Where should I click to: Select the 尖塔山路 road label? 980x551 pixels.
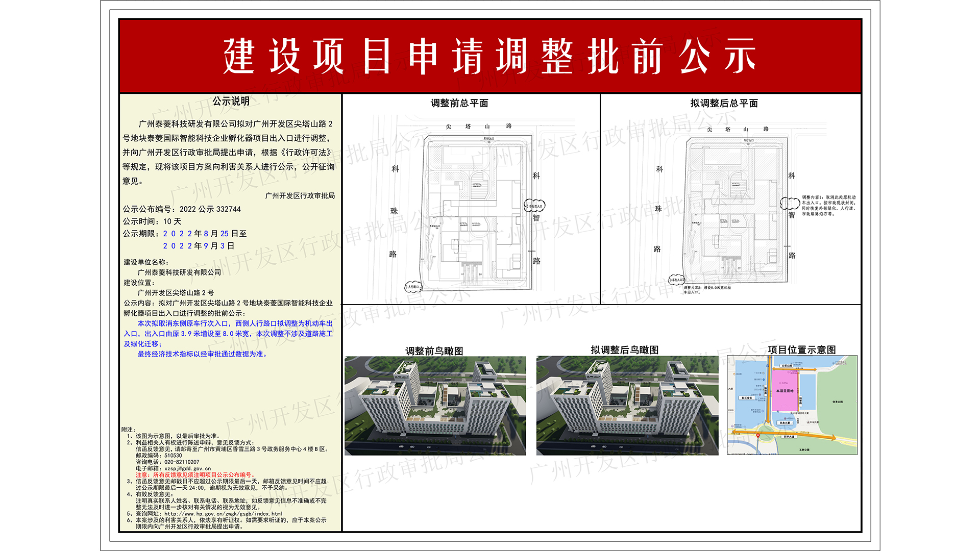pyautogui.click(x=479, y=126)
